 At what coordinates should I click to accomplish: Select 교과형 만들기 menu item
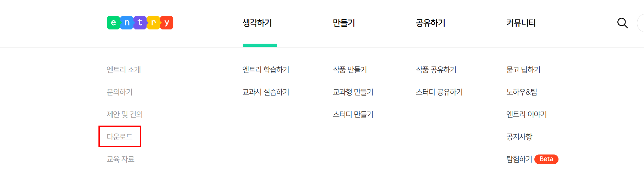point(353,92)
